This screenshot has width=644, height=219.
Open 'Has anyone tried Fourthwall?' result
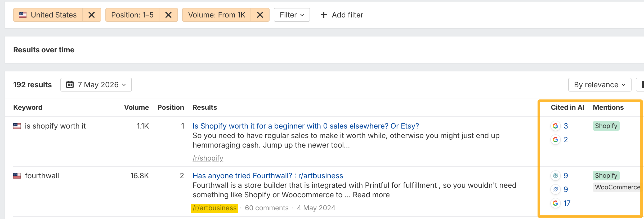click(x=268, y=176)
